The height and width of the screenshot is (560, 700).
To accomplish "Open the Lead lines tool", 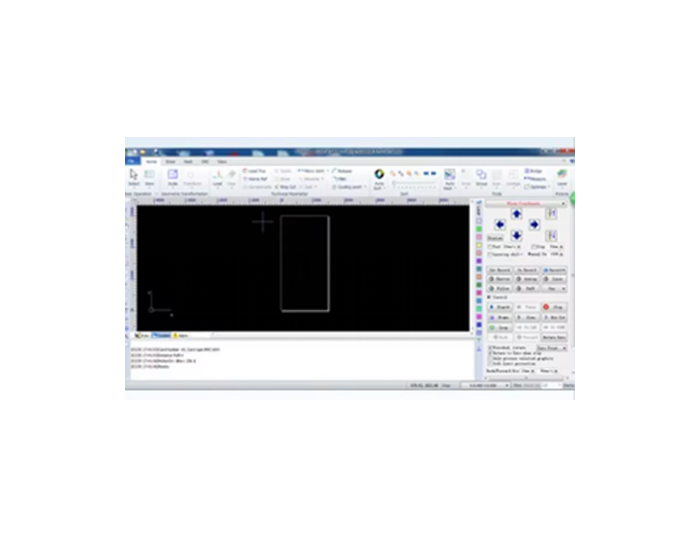I will click(x=217, y=176).
